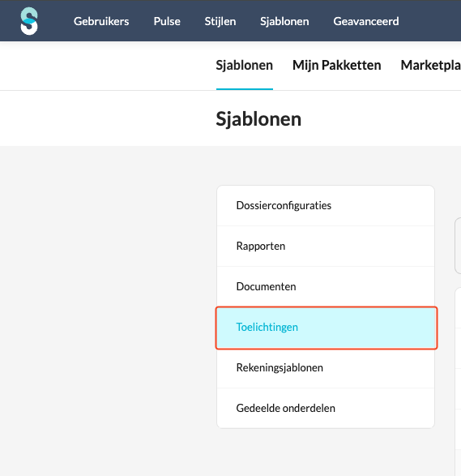Open the Stijlen menu item

pos(220,21)
